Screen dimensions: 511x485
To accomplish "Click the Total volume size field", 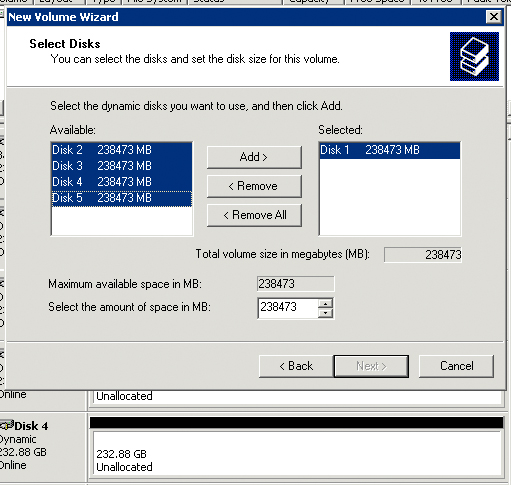I will click(423, 255).
